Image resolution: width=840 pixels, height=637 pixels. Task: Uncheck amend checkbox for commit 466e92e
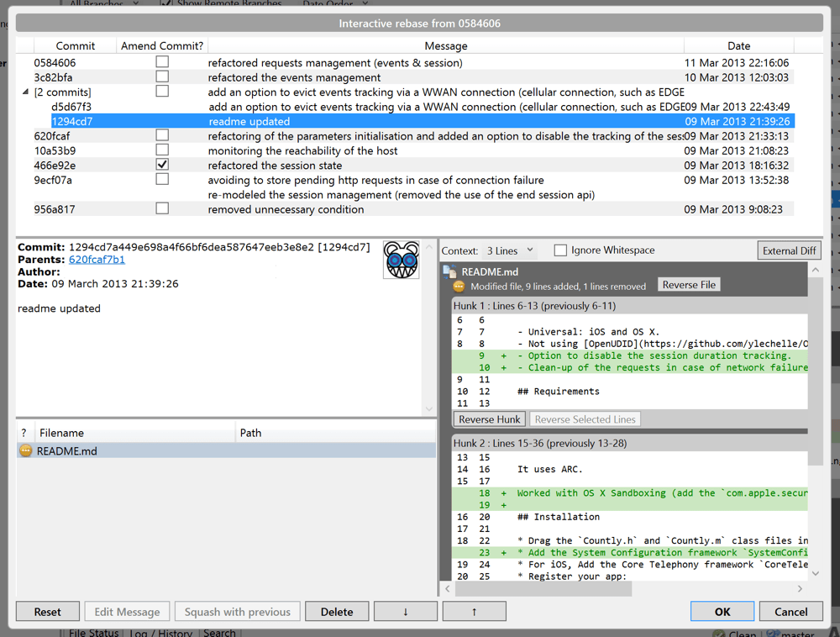coord(162,165)
